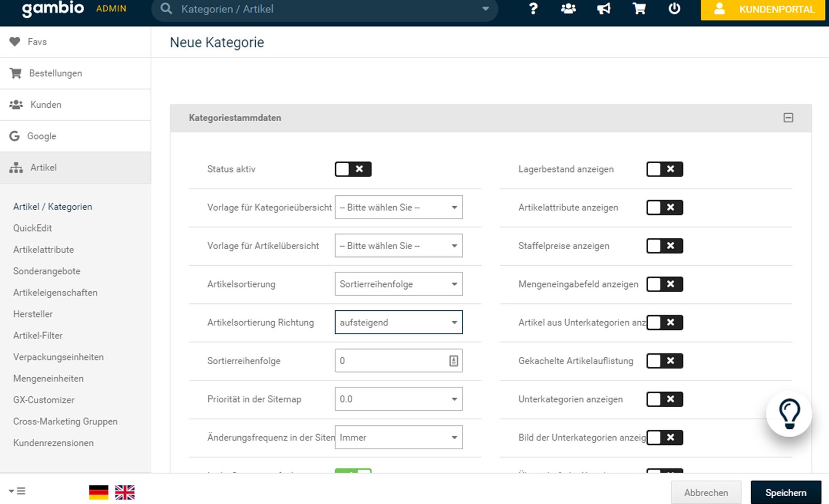829x504 pixels.
Task: Open the lightbulb hint bubble
Action: coord(789,414)
